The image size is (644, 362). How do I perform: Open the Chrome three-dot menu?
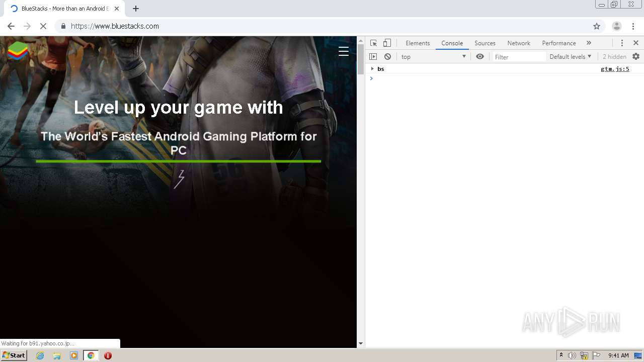[633, 26]
